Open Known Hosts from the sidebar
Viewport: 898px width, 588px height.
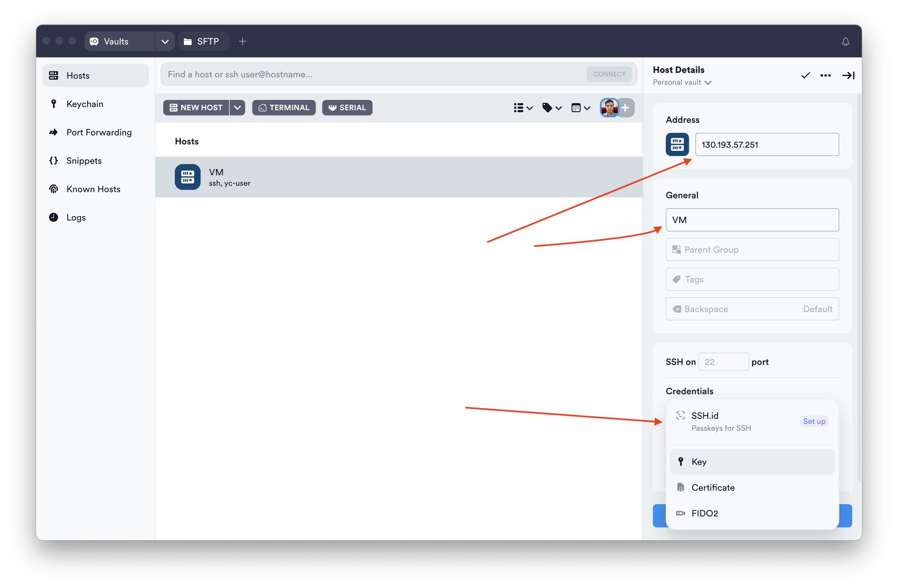(93, 189)
